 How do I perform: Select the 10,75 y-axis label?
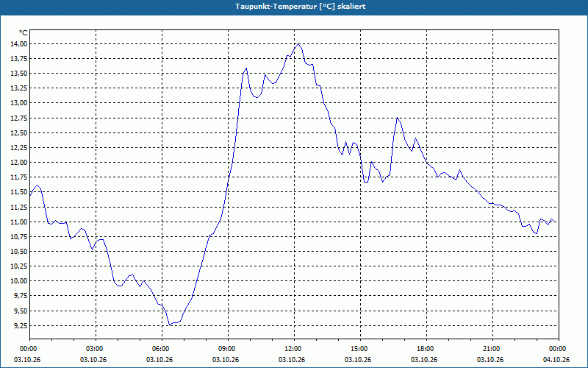pos(19,236)
